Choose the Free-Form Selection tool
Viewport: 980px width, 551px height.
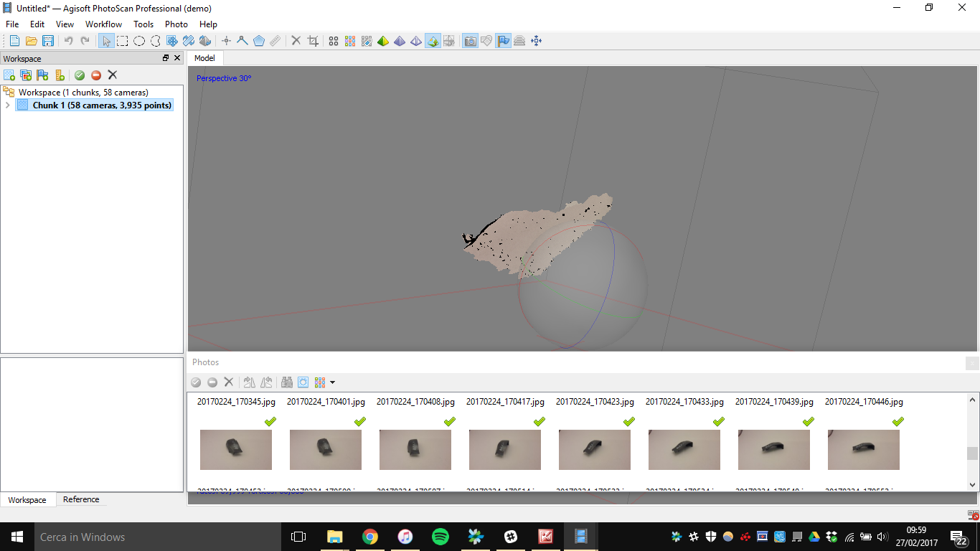tap(156, 41)
